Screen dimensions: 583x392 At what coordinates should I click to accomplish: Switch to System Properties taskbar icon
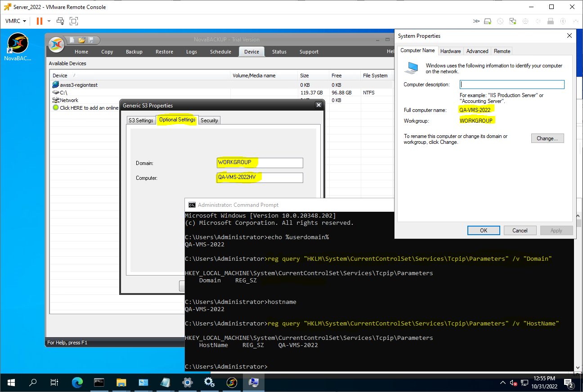[x=254, y=383]
